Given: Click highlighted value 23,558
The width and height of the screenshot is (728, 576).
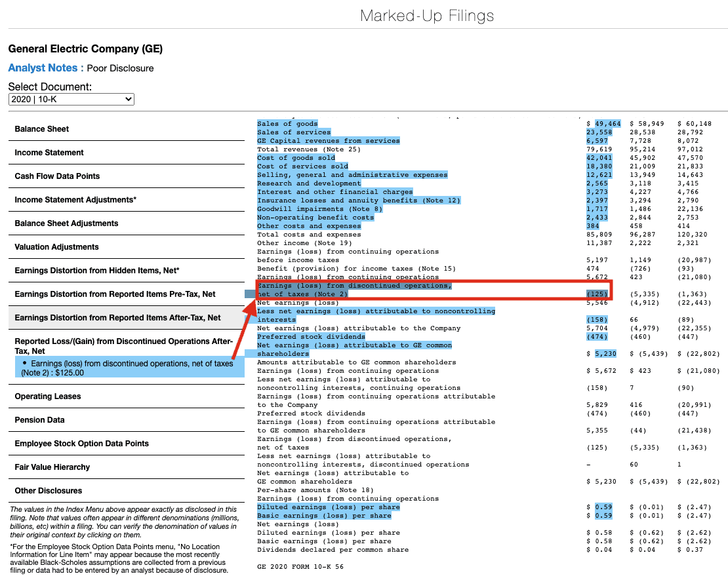Looking at the screenshot, I should click(599, 132).
